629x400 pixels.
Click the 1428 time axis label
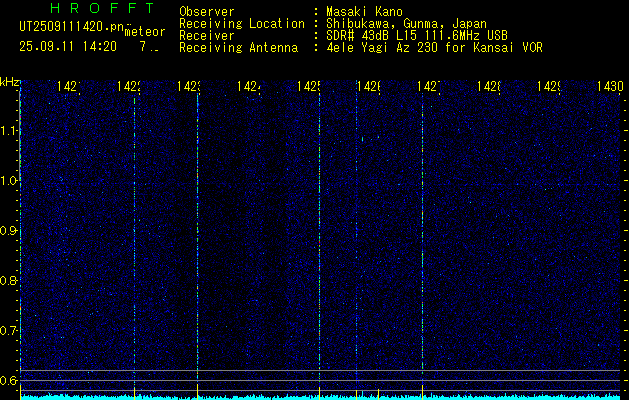[x=489, y=86]
